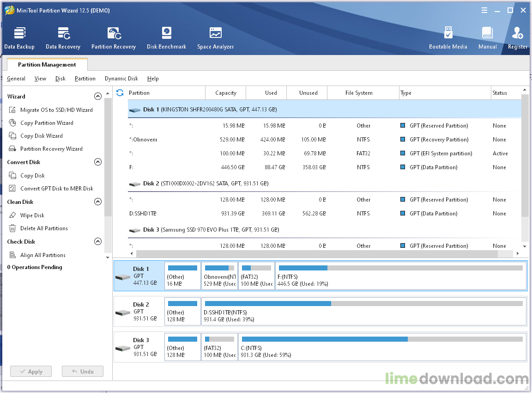532x393 pixels.
Task: Open the Manual
Action: tap(487, 38)
